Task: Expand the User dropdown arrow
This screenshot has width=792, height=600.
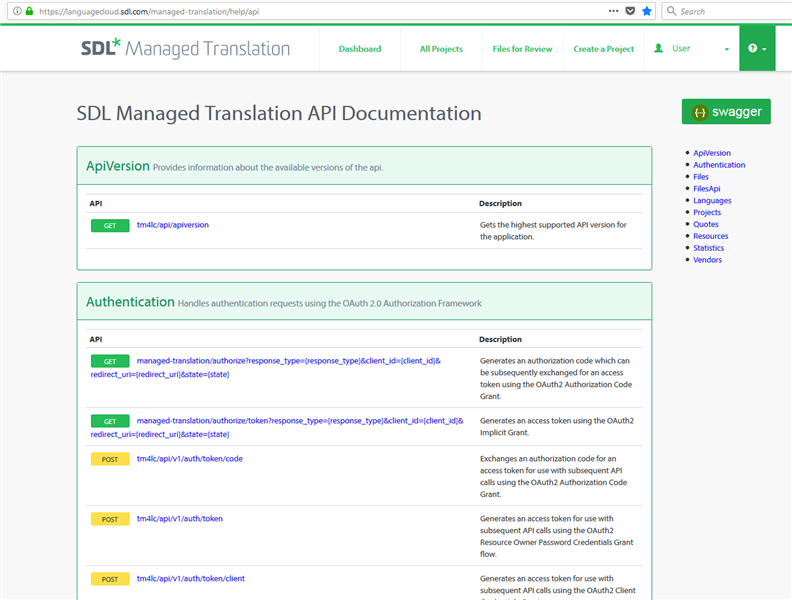Action: pos(727,49)
